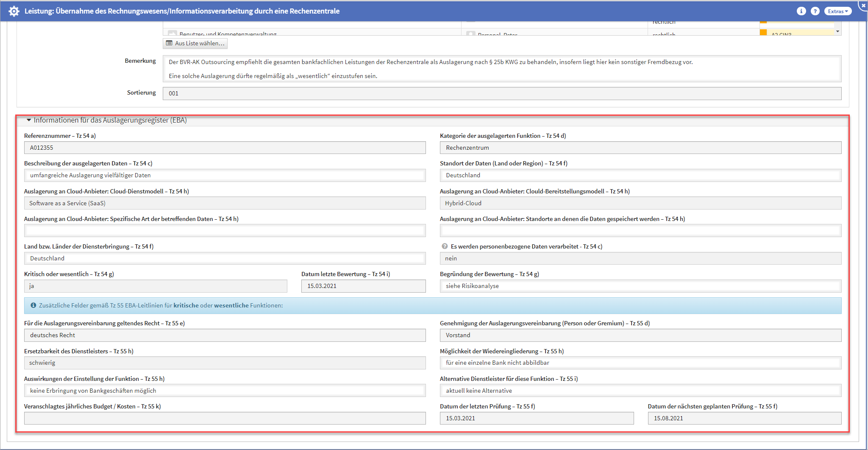Open the Cloud-Dienstmodell dropdown showing SaaS
This screenshot has height=450, width=868.
coord(225,203)
